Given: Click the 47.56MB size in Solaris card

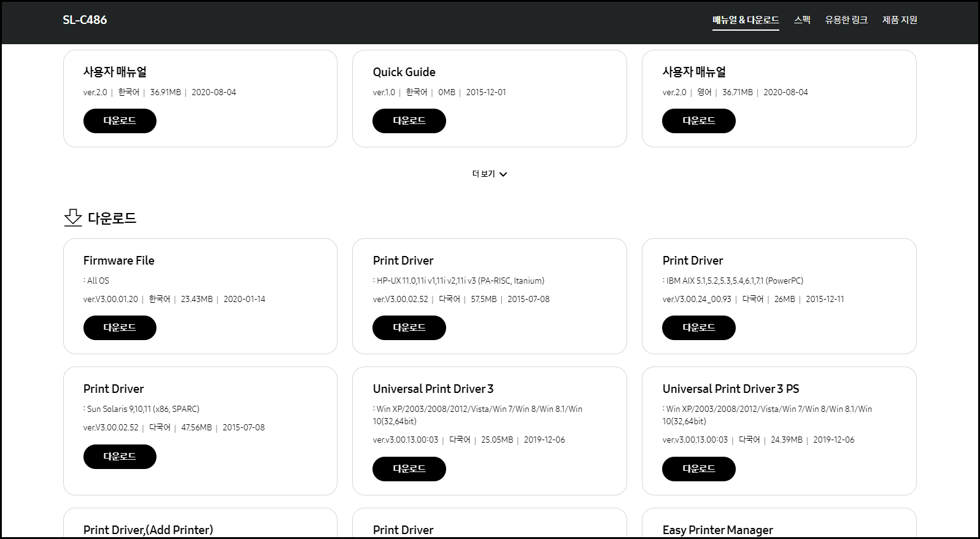Looking at the screenshot, I should [x=196, y=427].
